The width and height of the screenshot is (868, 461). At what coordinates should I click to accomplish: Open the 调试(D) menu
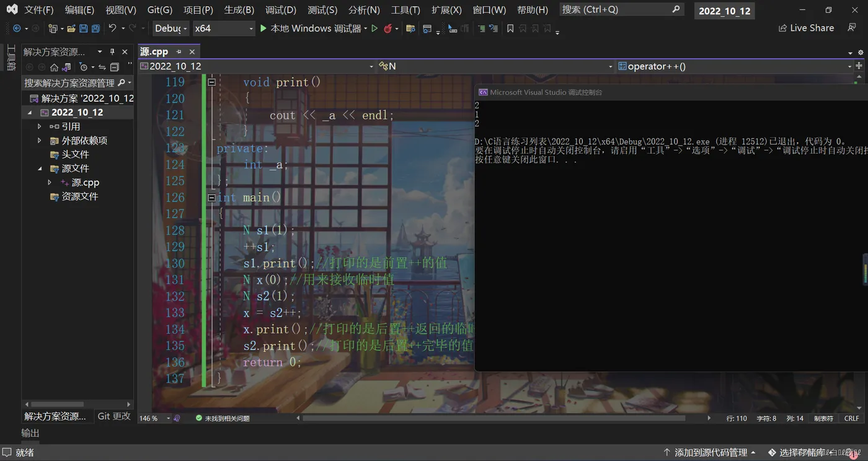pyautogui.click(x=281, y=10)
